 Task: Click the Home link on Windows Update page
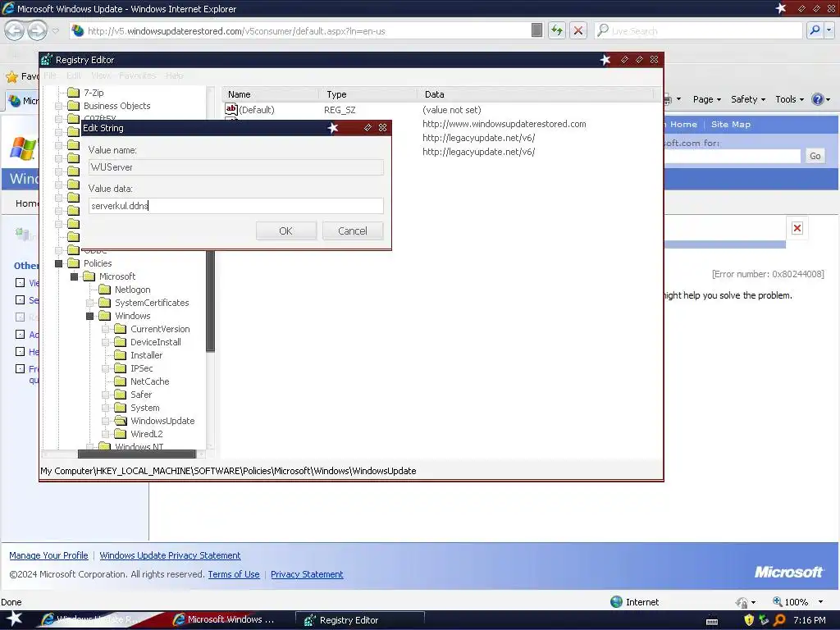pos(683,125)
